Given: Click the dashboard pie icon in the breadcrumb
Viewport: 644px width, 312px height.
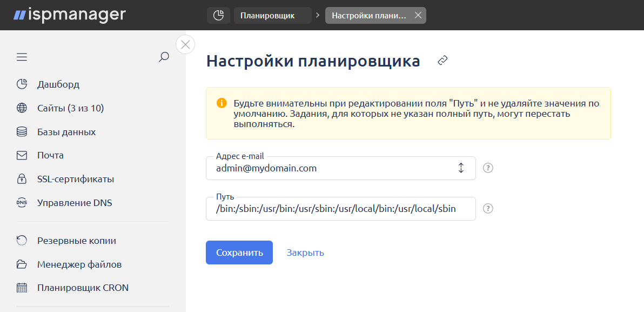Looking at the screenshot, I should pos(218,15).
